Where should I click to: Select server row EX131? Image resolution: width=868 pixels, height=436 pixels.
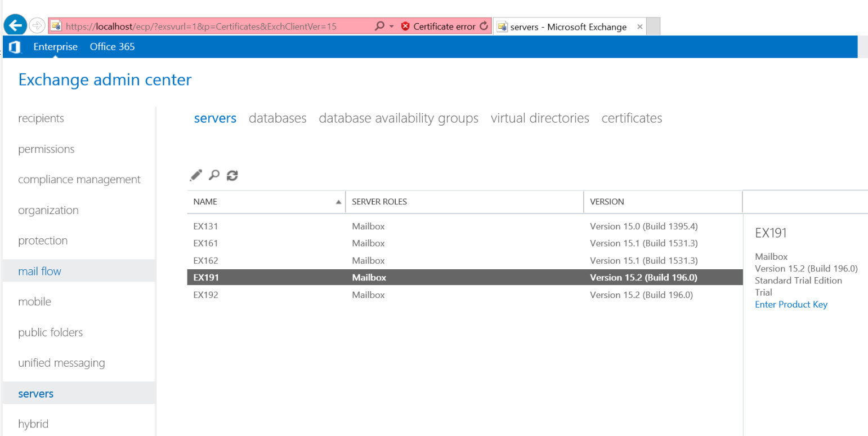(465, 226)
